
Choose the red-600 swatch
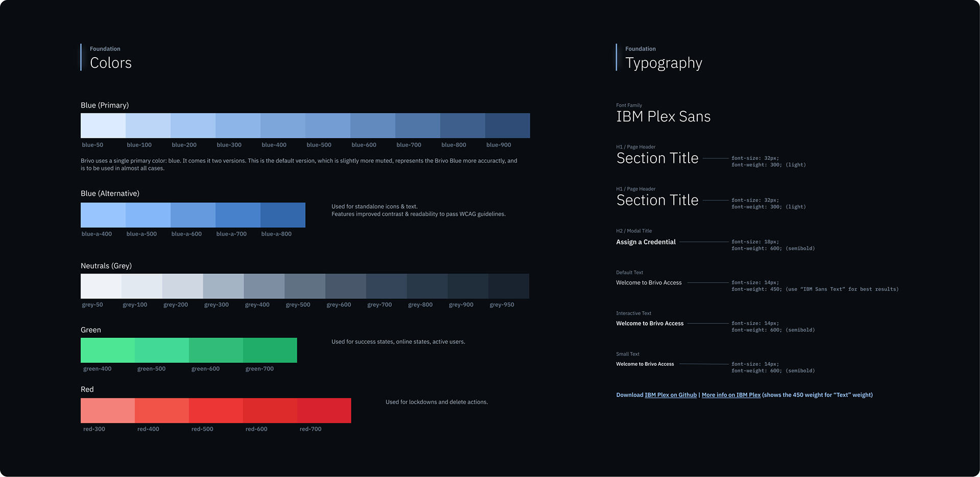270,411
